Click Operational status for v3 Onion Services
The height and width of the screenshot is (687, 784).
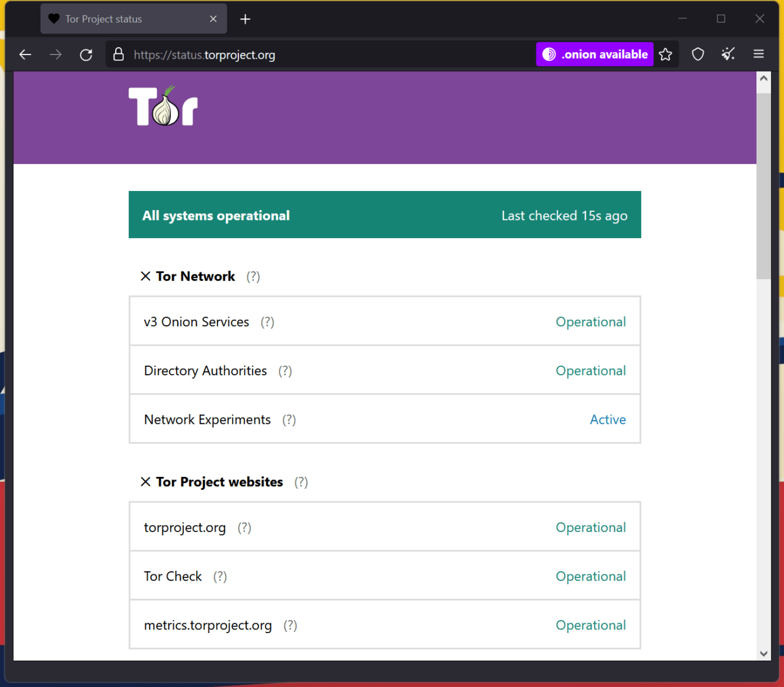click(x=590, y=322)
